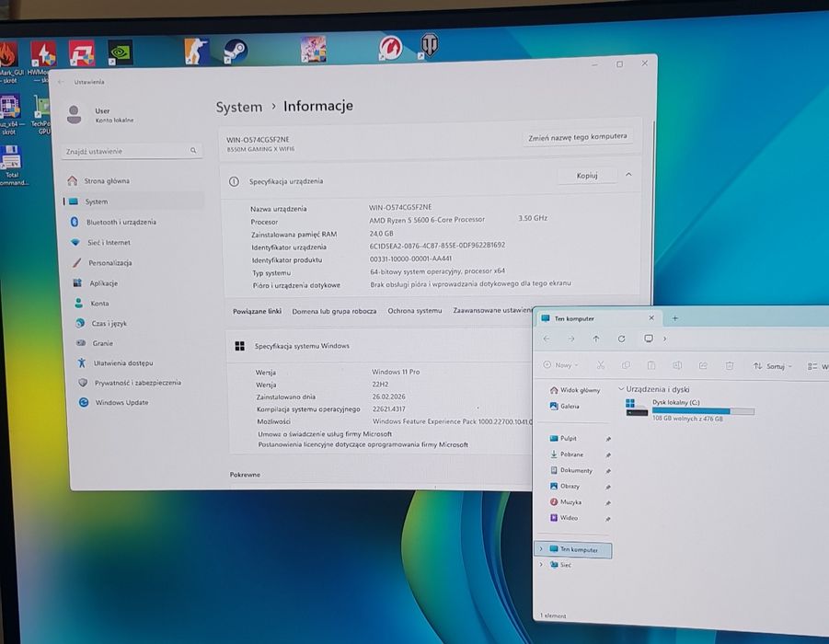
Task: Select Dysk lokalny (C:) drive
Action: 690,409
